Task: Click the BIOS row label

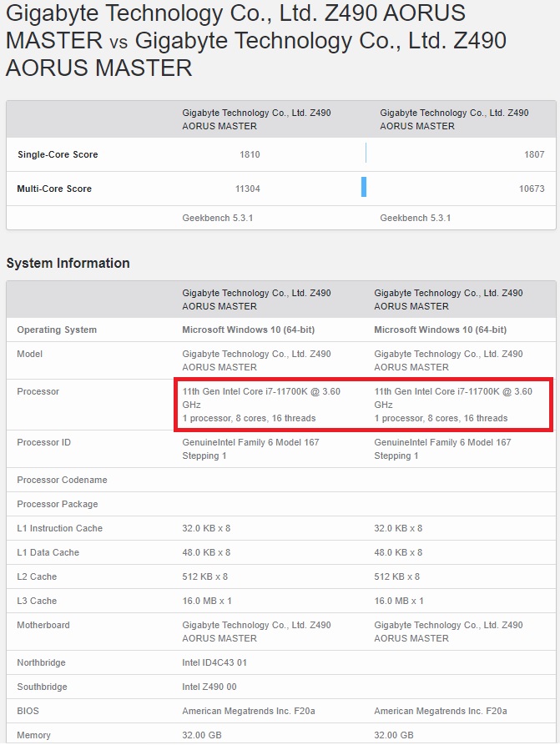Action: click(x=28, y=711)
